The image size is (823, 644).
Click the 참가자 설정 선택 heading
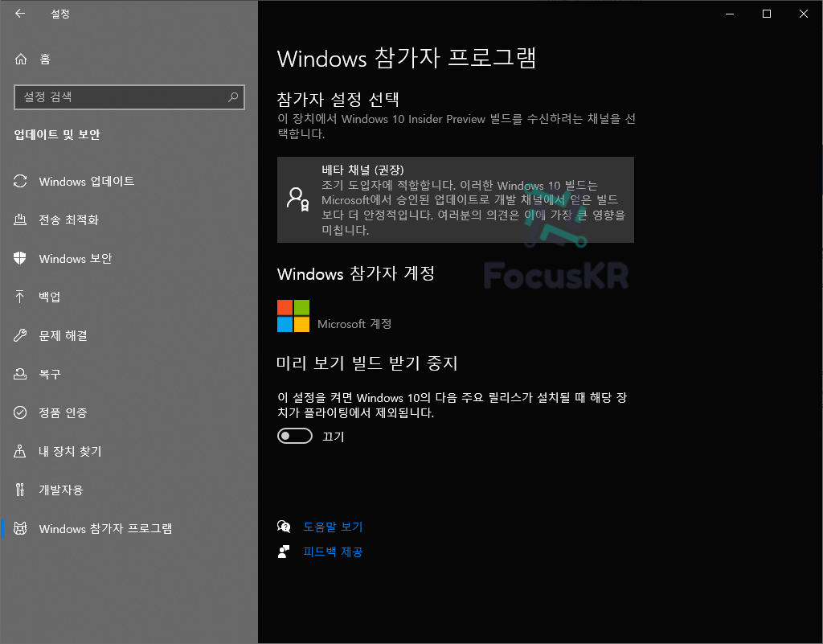click(338, 99)
